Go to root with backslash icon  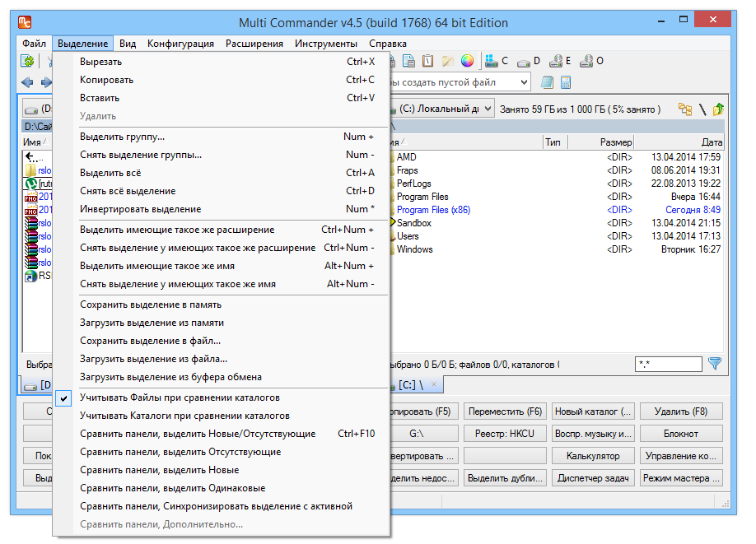(x=702, y=109)
